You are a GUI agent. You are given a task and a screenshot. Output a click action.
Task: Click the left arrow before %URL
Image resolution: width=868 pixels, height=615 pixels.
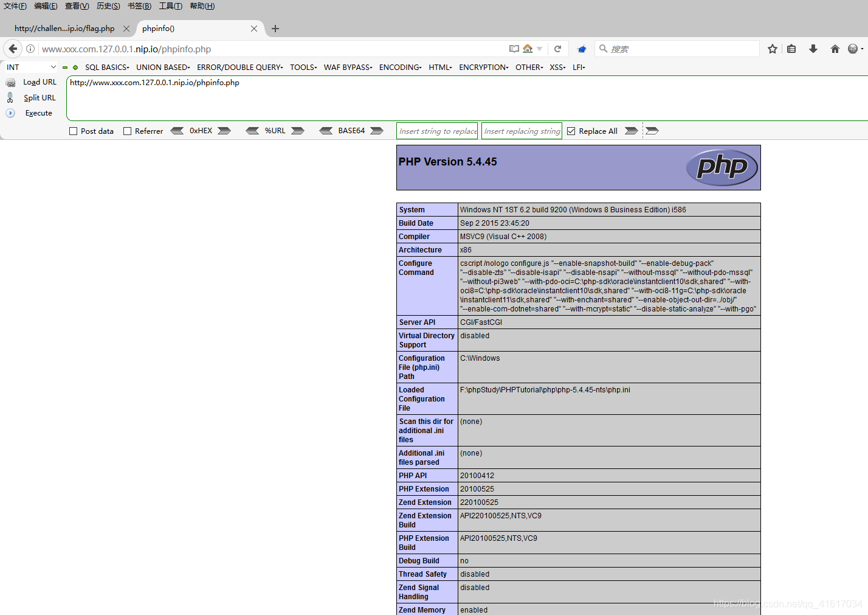coord(253,131)
